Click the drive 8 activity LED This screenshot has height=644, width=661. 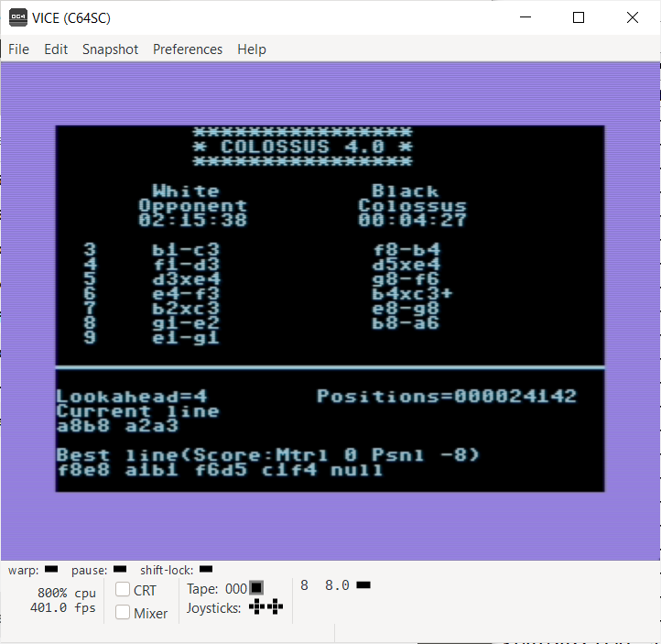click(363, 585)
